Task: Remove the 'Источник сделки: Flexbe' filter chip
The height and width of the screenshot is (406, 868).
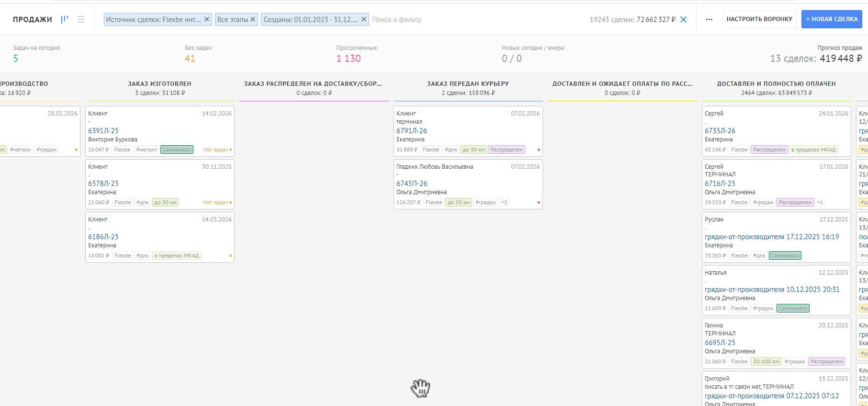Action: (x=207, y=20)
